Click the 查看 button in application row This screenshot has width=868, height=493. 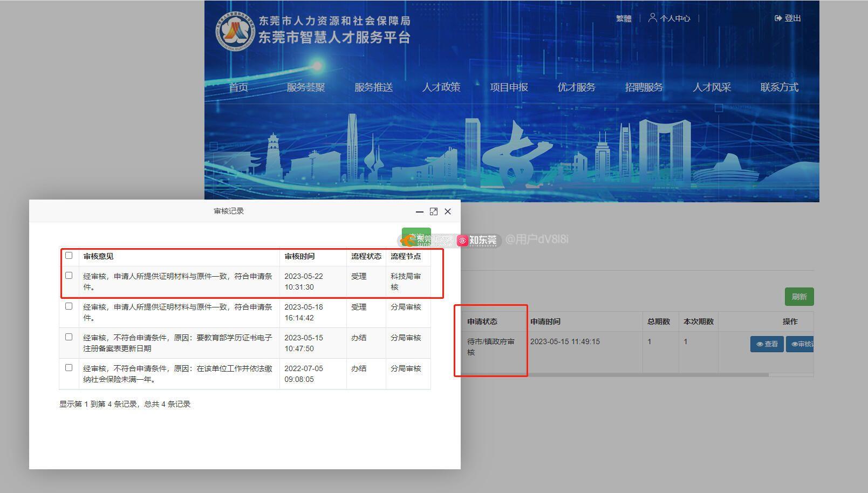click(x=767, y=344)
